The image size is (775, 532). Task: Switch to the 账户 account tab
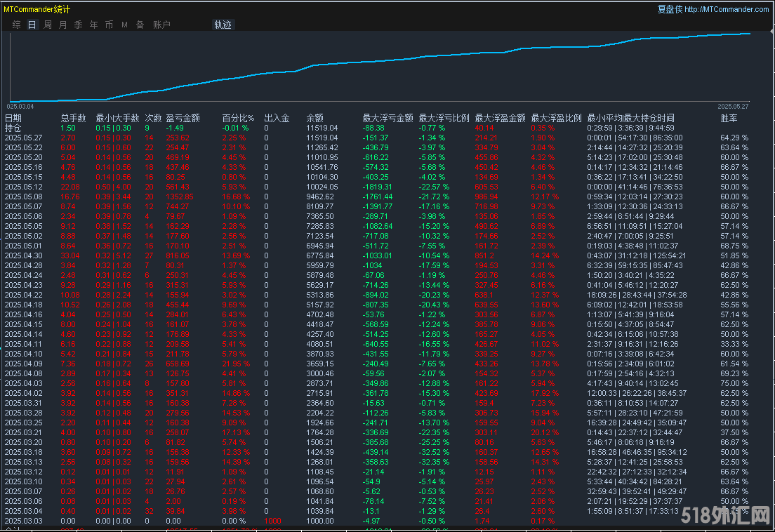coord(161,25)
